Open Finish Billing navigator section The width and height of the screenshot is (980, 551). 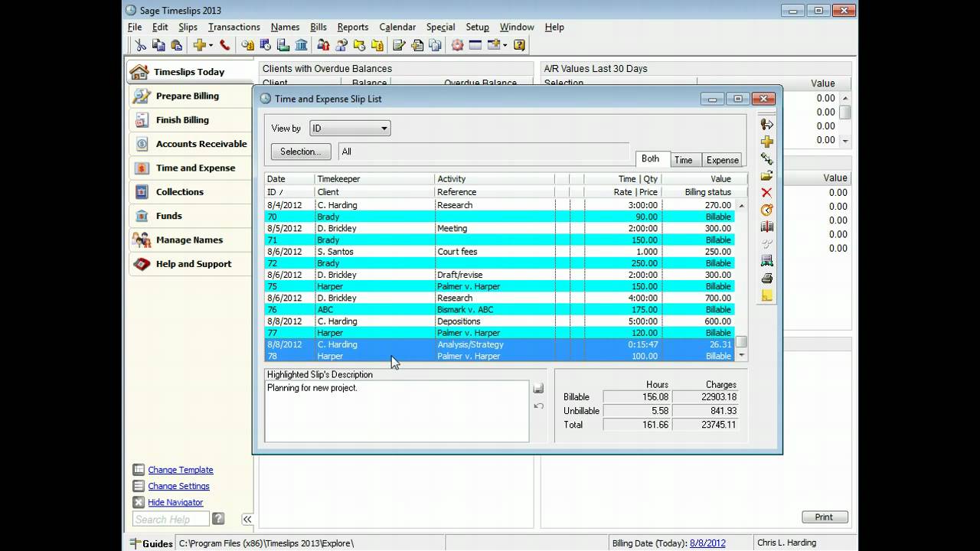[190, 120]
